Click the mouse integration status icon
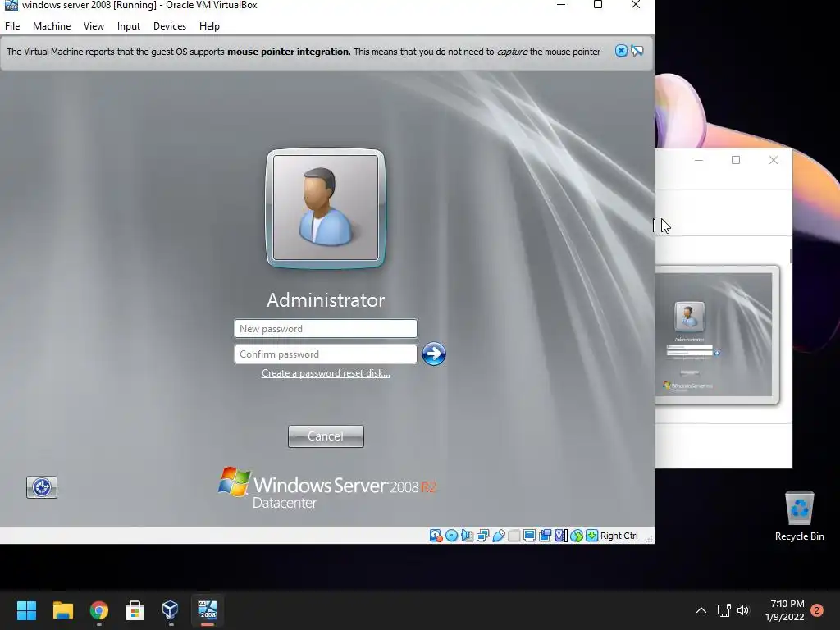 point(577,536)
